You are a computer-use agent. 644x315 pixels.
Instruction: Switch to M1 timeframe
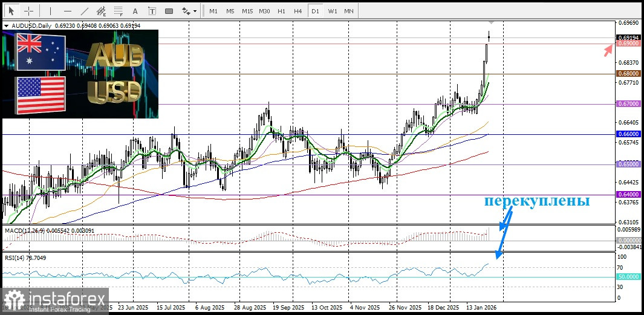pos(213,11)
